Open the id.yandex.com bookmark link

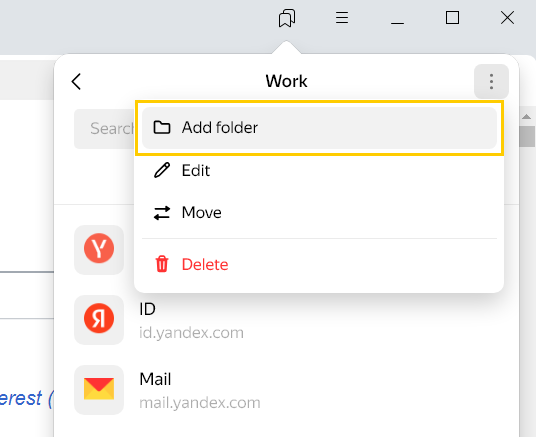pos(191,333)
